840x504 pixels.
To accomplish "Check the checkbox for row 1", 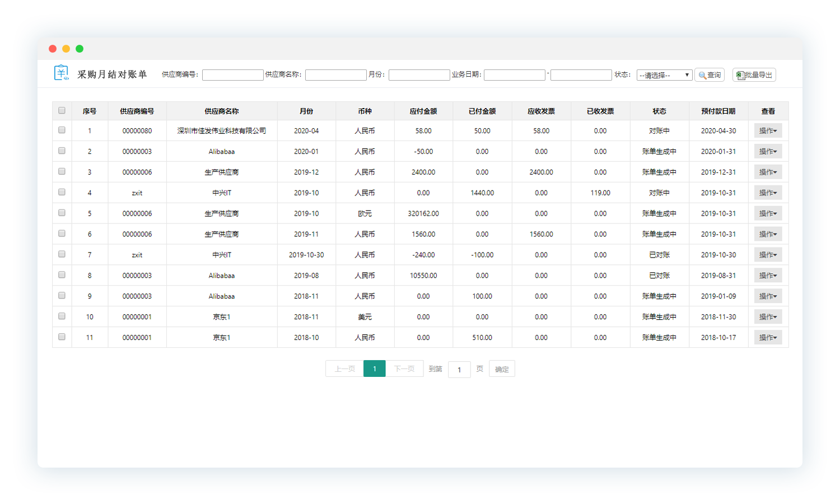I will point(62,130).
